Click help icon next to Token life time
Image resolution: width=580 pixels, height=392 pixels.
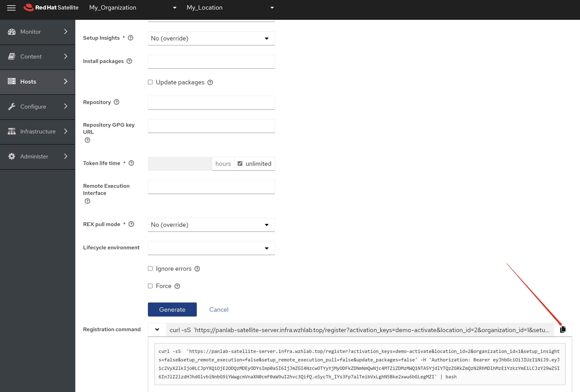pyautogui.click(x=131, y=163)
